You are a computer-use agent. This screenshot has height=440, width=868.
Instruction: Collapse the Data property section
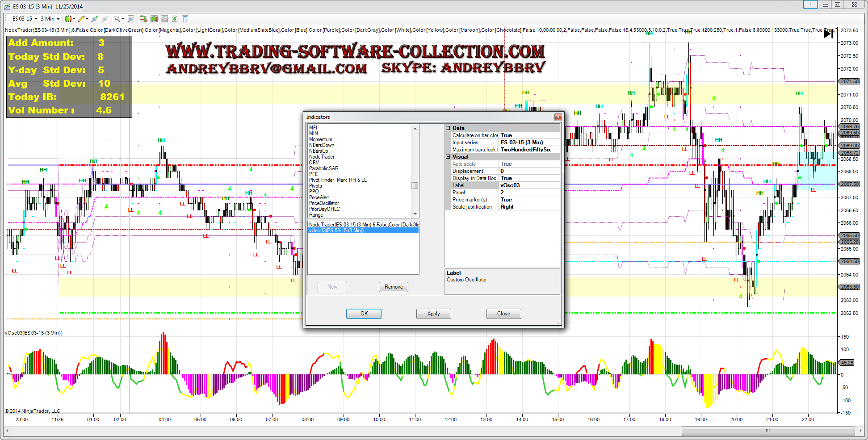[448, 128]
